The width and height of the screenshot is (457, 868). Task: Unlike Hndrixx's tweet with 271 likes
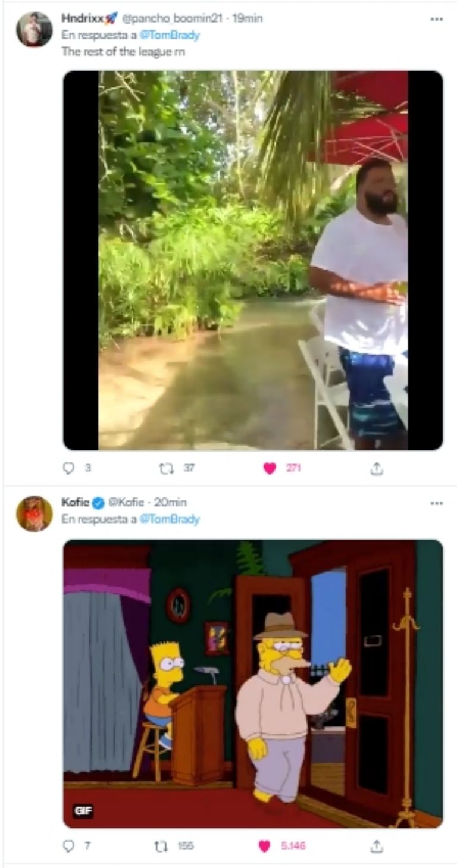tap(270, 469)
